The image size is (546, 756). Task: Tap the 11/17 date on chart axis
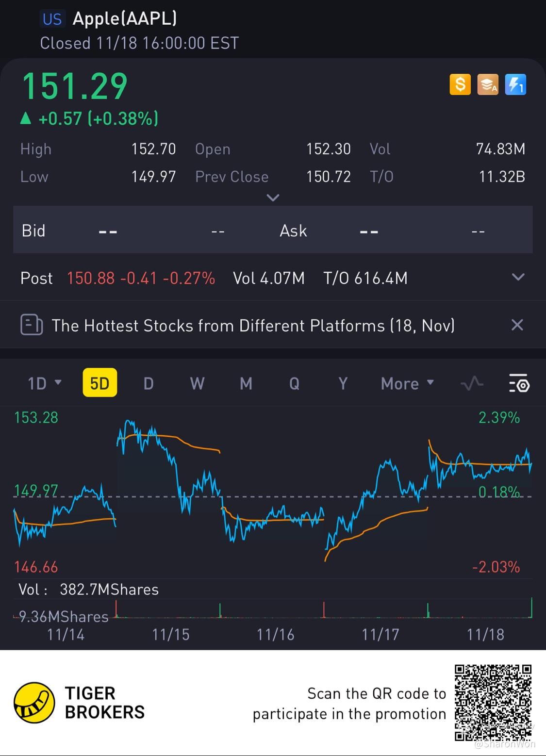[x=380, y=635]
